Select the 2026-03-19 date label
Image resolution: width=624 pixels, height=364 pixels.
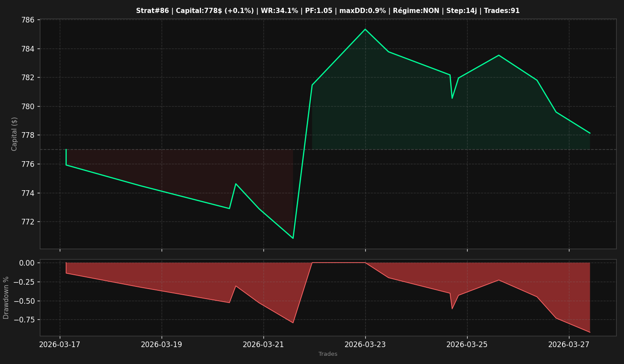[162, 344]
